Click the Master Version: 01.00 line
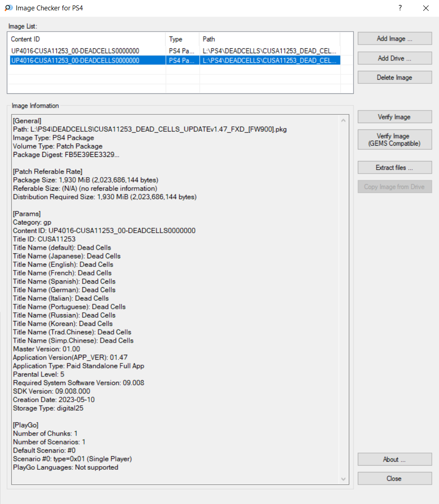439x504 pixels. [46, 349]
